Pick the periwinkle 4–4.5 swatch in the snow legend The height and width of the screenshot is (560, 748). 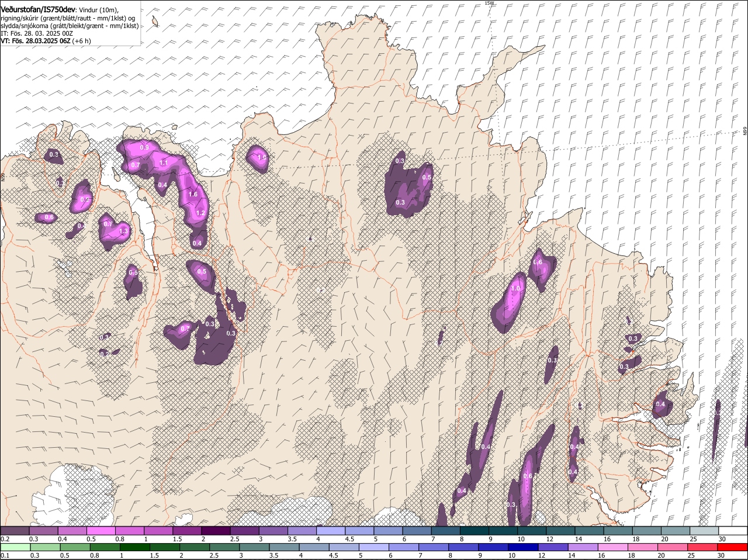330,530
